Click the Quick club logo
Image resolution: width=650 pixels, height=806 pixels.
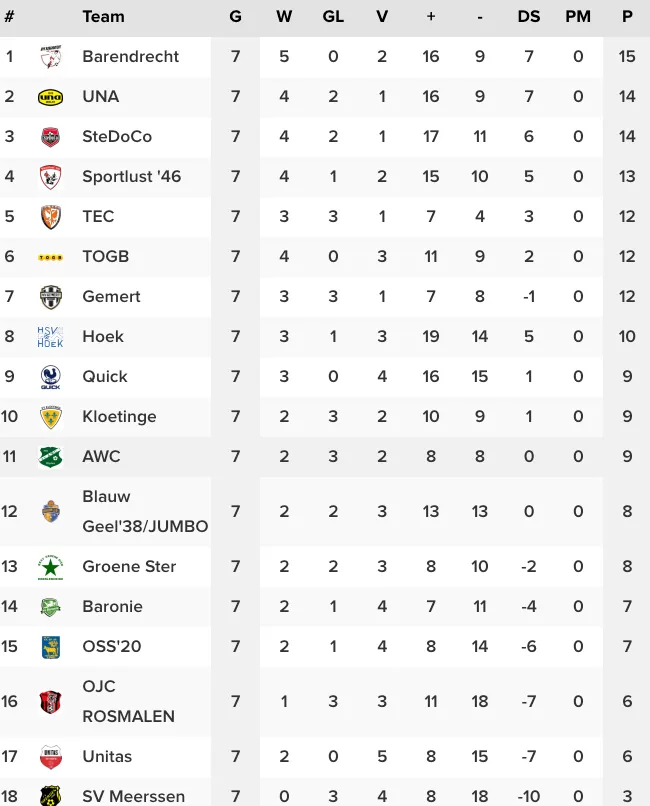[50, 377]
